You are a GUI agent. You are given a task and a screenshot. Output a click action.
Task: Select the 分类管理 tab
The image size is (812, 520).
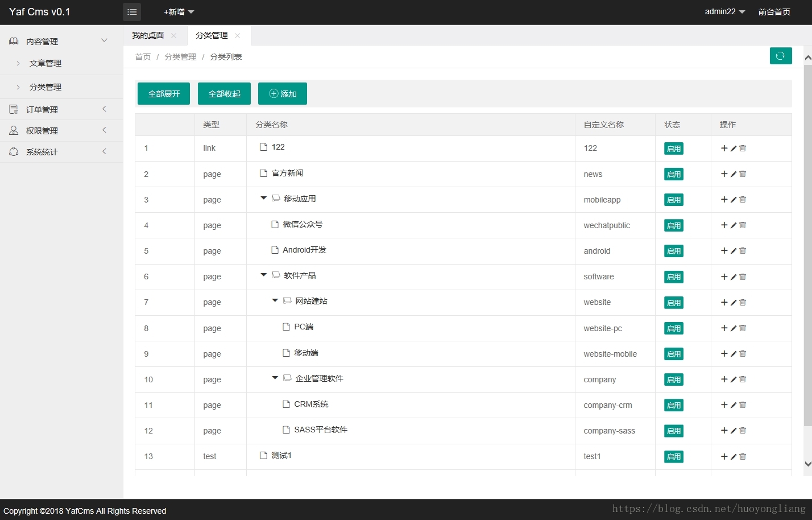[x=212, y=35]
